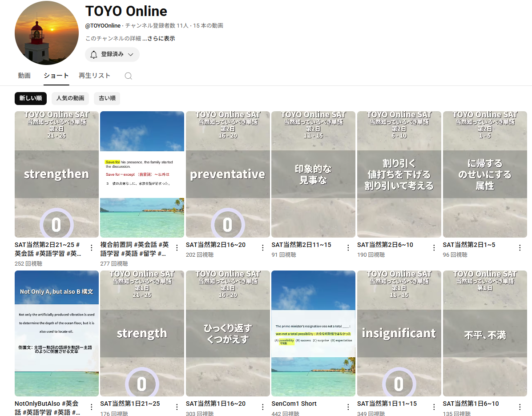Open options menu for SAT当然第2日6~10
Viewport: 532px width, 416px height.
(x=434, y=248)
